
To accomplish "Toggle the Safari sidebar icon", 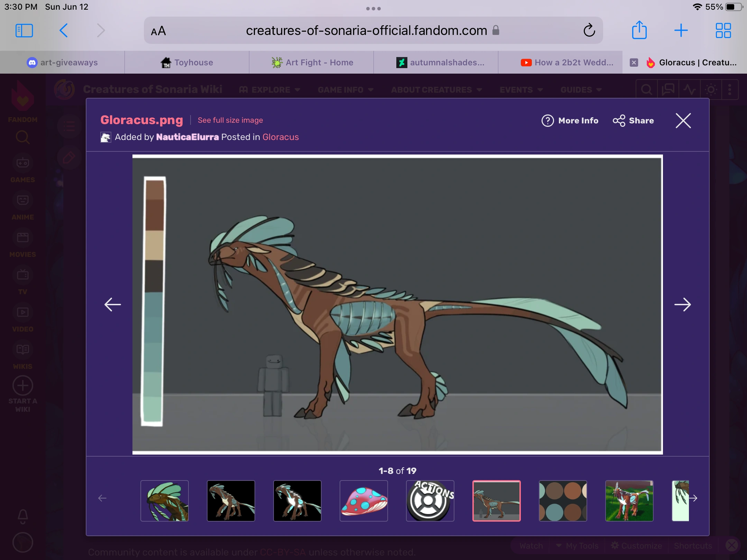I will 24,30.
